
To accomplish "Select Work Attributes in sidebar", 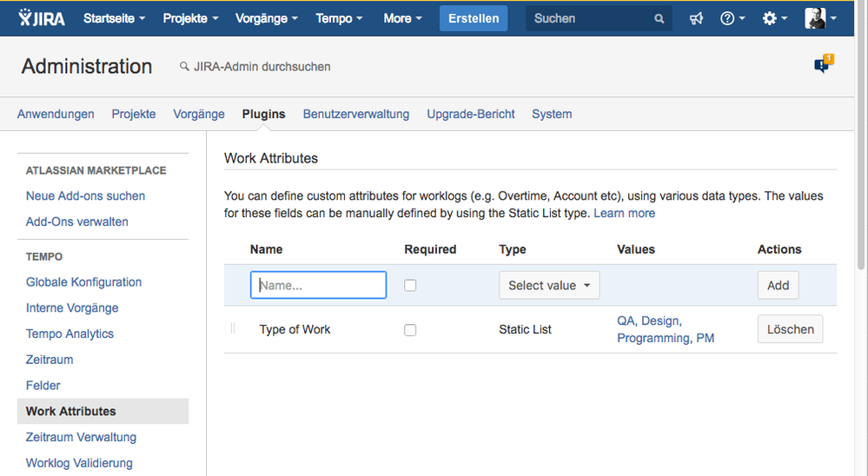I will tap(103, 411).
